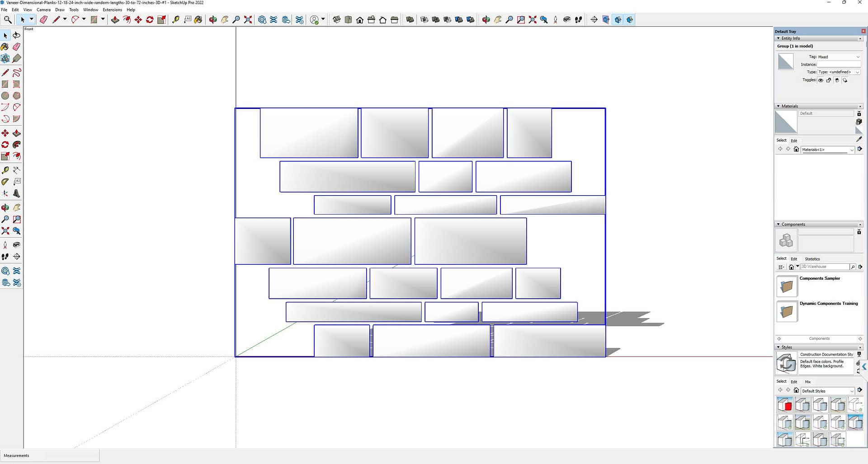This screenshot has width=868, height=464.
Task: Open the Extensions menu
Action: 112,9
